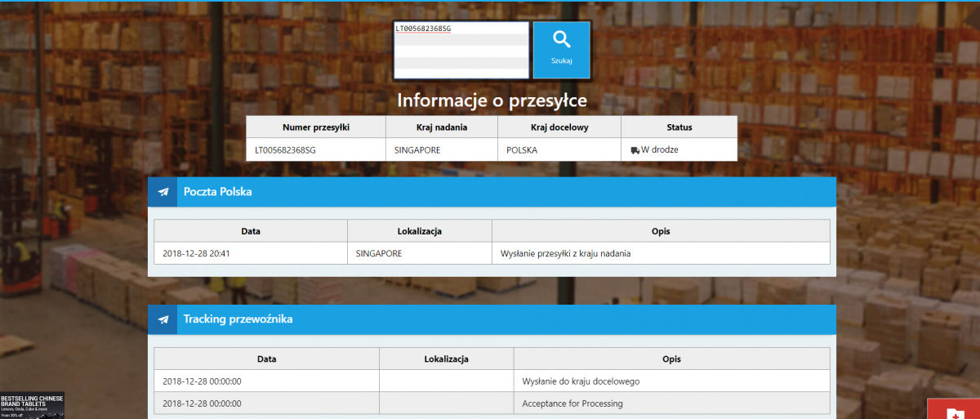
Task: Click the Lokalizacja header in Tracking przewoźnika table
Action: pyautogui.click(x=446, y=359)
